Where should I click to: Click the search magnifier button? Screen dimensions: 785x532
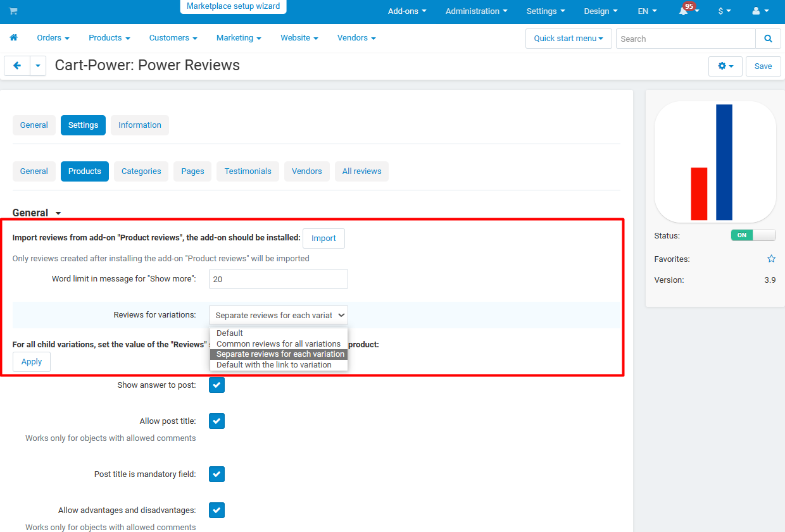(x=768, y=39)
